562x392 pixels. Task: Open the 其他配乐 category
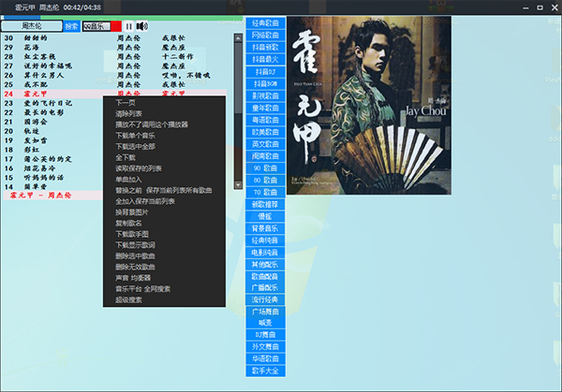pyautogui.click(x=265, y=265)
